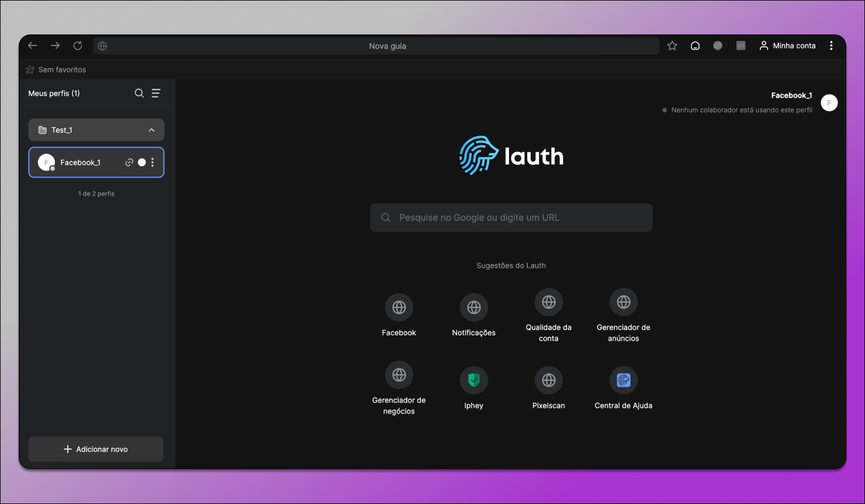Click the Sugestões do Lauth label
The height and width of the screenshot is (504, 865).
pos(511,265)
